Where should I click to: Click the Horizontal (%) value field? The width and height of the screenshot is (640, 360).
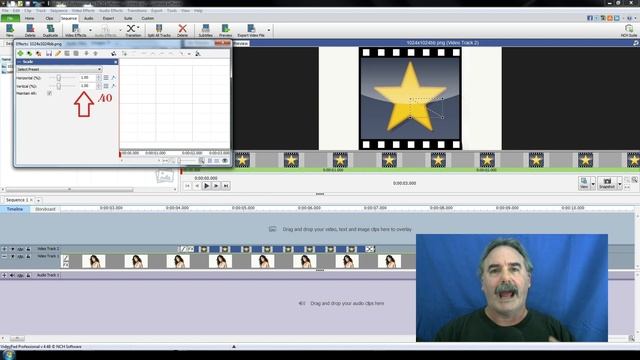coord(87,78)
